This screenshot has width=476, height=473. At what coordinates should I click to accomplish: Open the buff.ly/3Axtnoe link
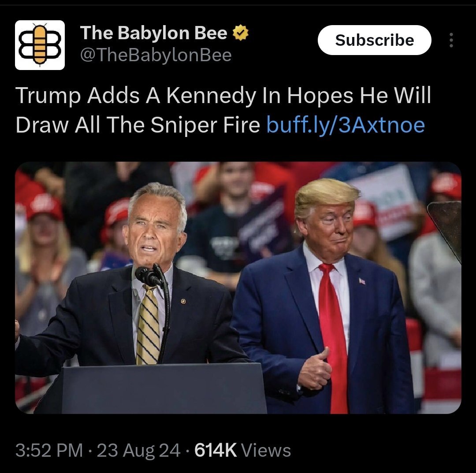346,125
